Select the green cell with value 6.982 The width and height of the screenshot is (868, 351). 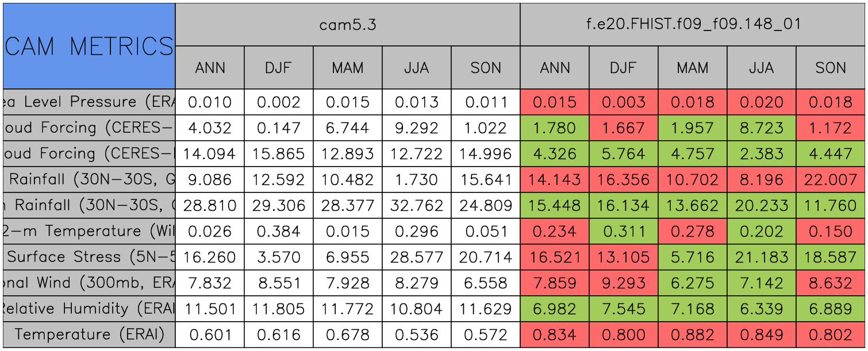[554, 309]
